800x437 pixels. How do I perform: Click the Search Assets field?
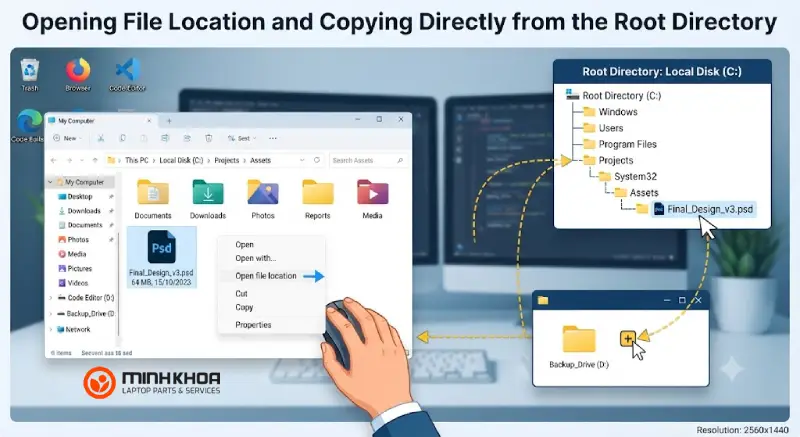click(x=368, y=160)
